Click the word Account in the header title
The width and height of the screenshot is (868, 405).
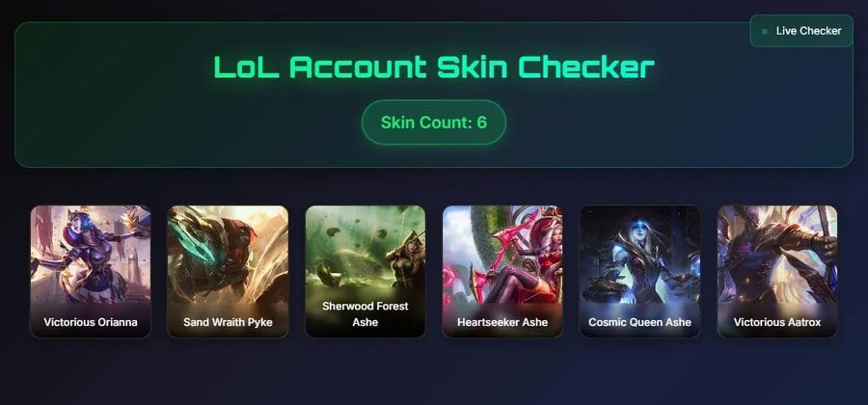coord(358,67)
